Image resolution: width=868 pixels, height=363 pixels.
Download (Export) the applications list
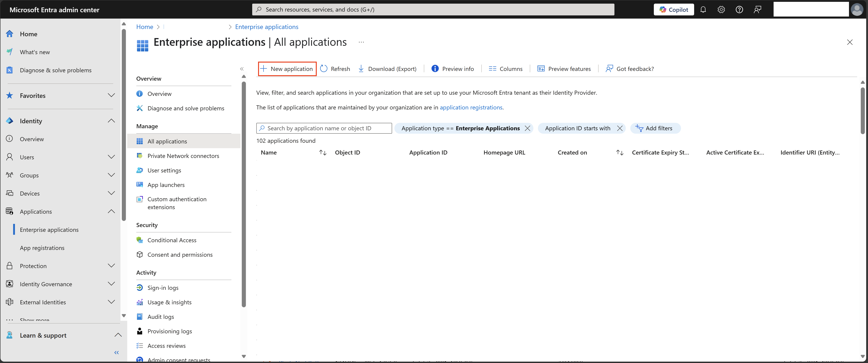(x=387, y=69)
